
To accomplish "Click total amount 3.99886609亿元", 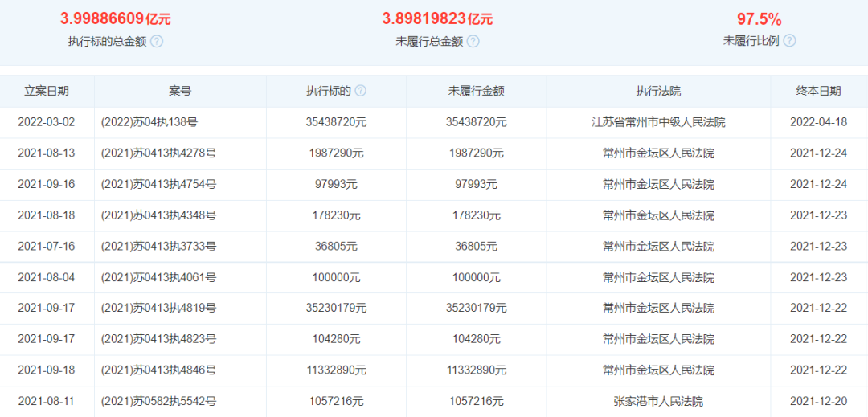I will point(116,19).
